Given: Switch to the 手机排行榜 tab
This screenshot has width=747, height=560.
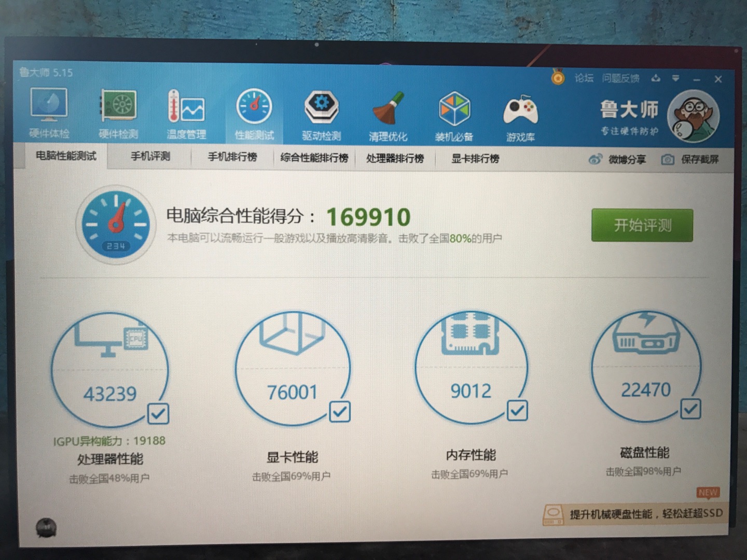Looking at the screenshot, I should [x=232, y=157].
